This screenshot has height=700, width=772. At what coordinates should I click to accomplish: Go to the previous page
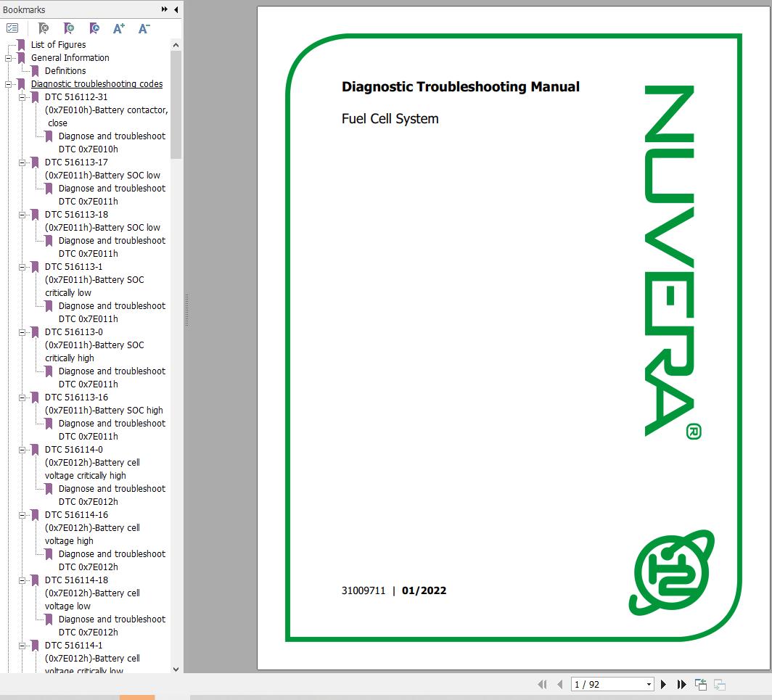[x=560, y=684]
